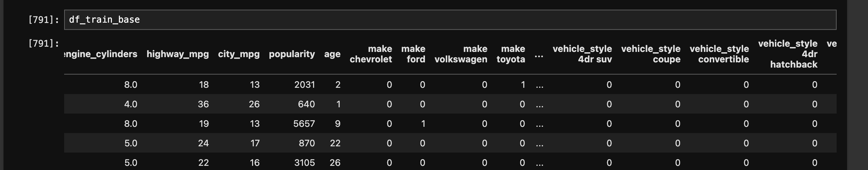Click the [791] input prompt label
Image resolution: width=868 pixels, height=170 pixels.
pyautogui.click(x=44, y=20)
